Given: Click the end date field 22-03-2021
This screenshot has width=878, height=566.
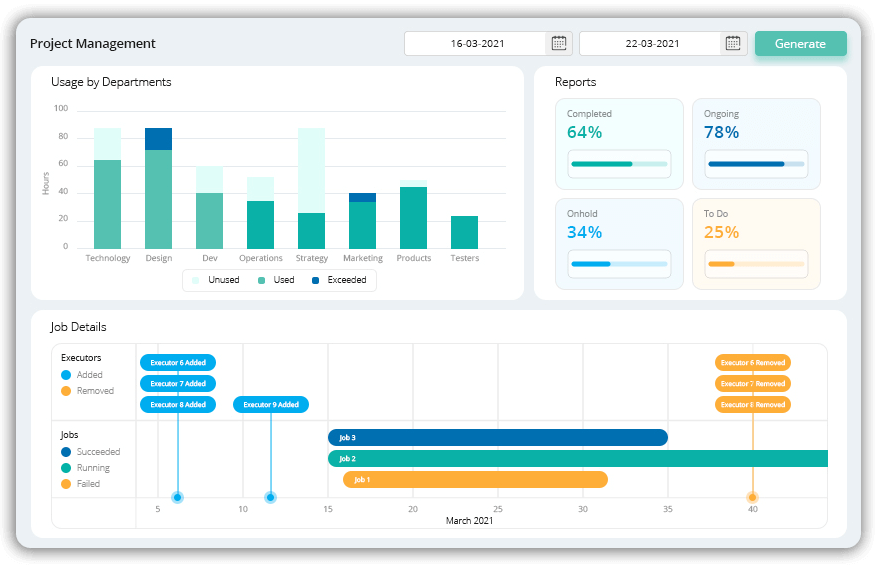Looking at the screenshot, I should [x=650, y=43].
